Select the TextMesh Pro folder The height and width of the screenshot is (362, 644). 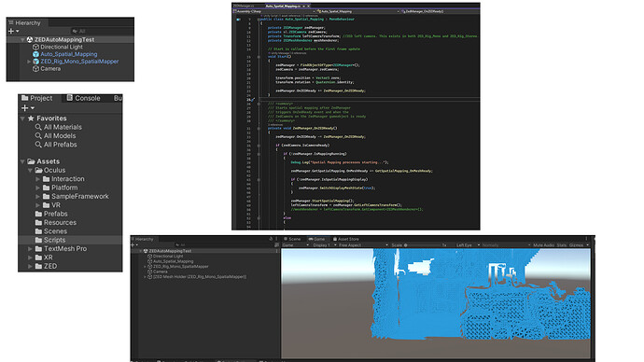coord(65,249)
